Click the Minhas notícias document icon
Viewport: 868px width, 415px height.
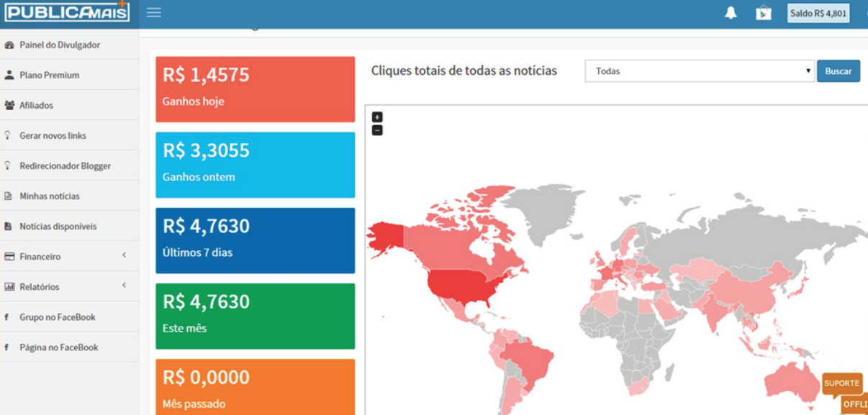[x=8, y=196]
